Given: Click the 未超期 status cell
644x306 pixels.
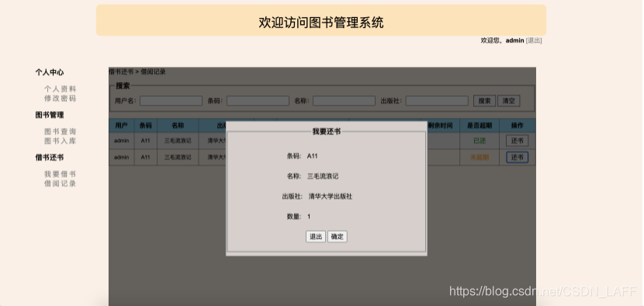Looking at the screenshot, I should point(480,157).
